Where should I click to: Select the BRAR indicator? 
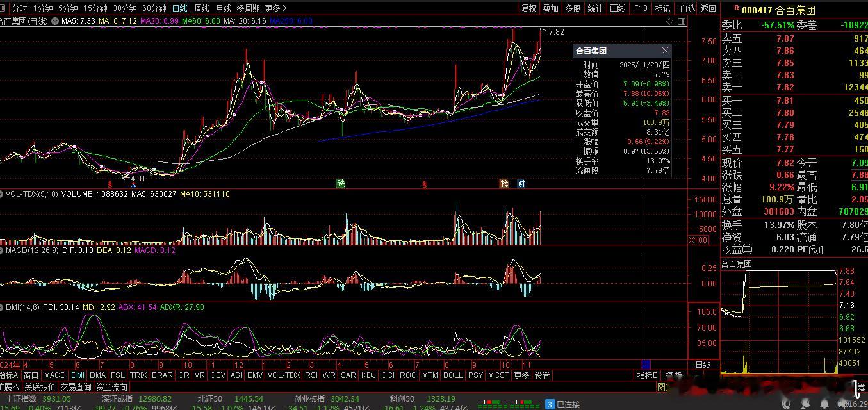[162, 375]
